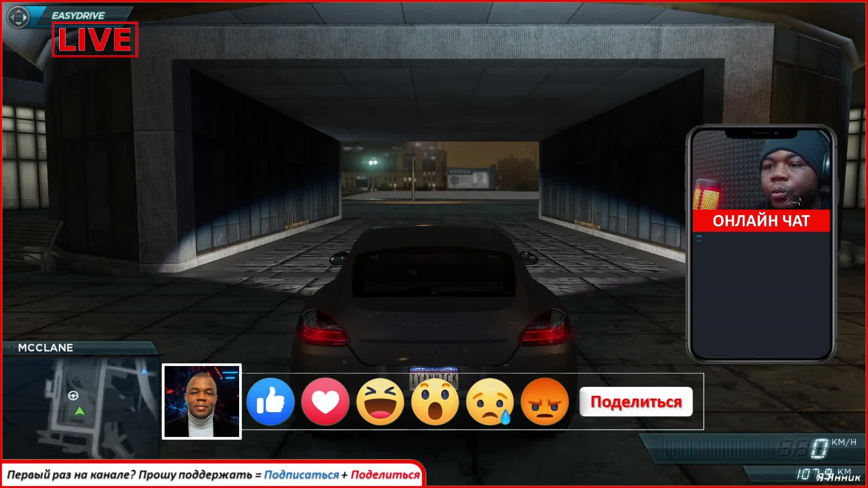Click the thumbs-up Like reaction

click(x=270, y=402)
